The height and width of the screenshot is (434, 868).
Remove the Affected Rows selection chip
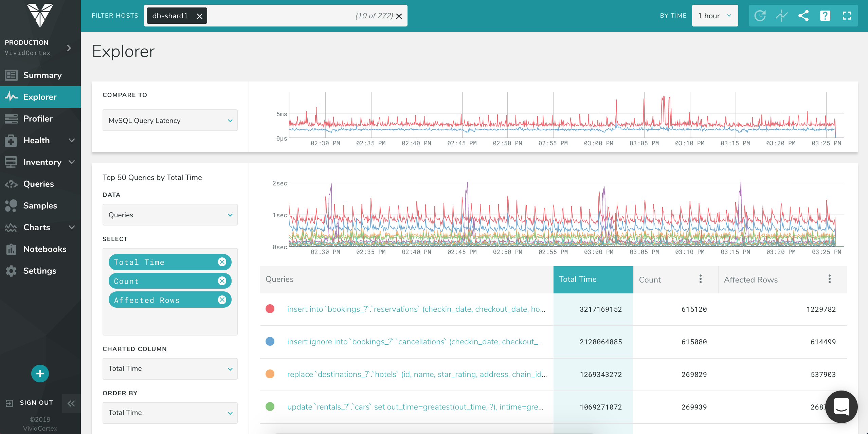pos(222,300)
